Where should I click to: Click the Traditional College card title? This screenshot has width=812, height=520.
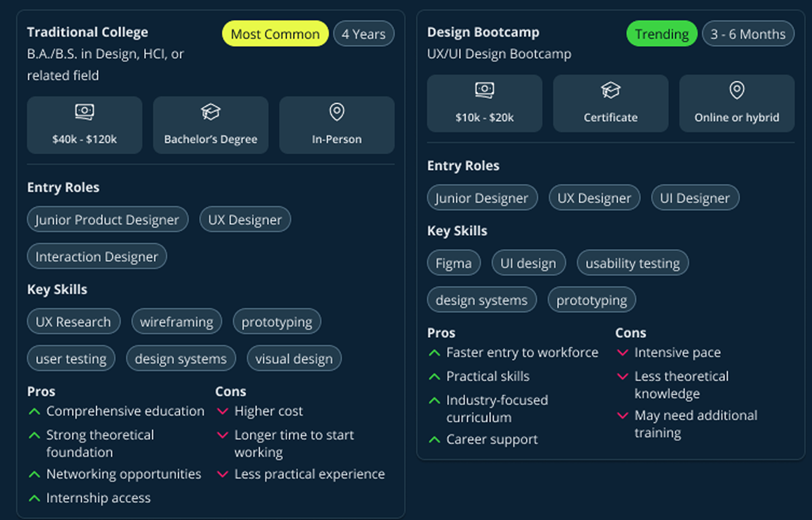87,32
